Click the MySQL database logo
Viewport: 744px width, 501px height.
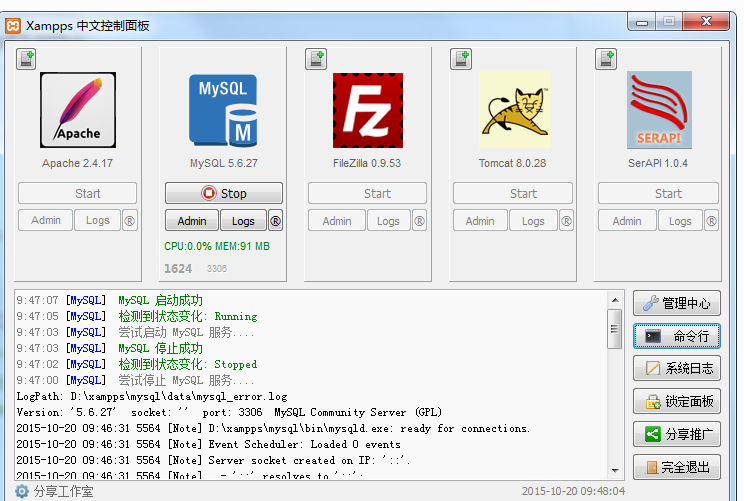coord(223,110)
